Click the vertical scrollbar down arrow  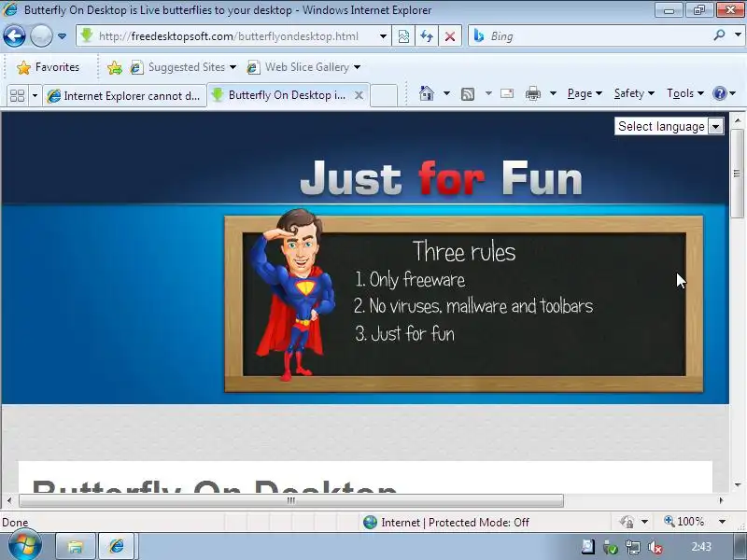pyautogui.click(x=738, y=485)
